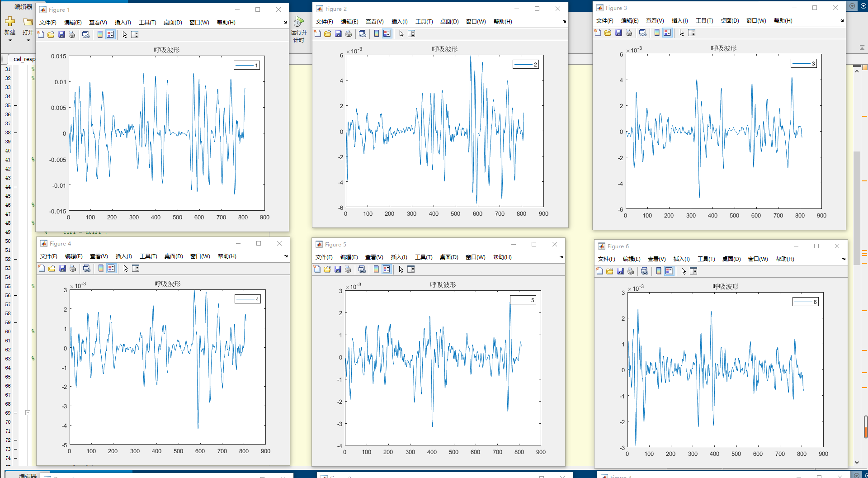Click Save icon in Figure 2 toolbar
Image resolution: width=868 pixels, height=478 pixels.
(338, 33)
